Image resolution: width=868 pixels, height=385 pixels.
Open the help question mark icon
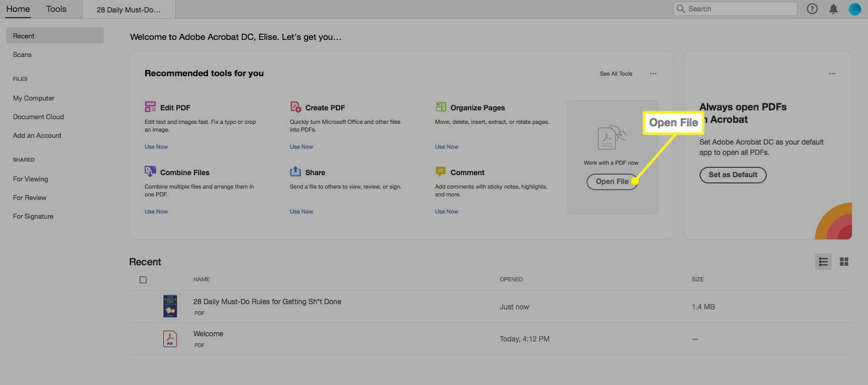pyautogui.click(x=812, y=9)
